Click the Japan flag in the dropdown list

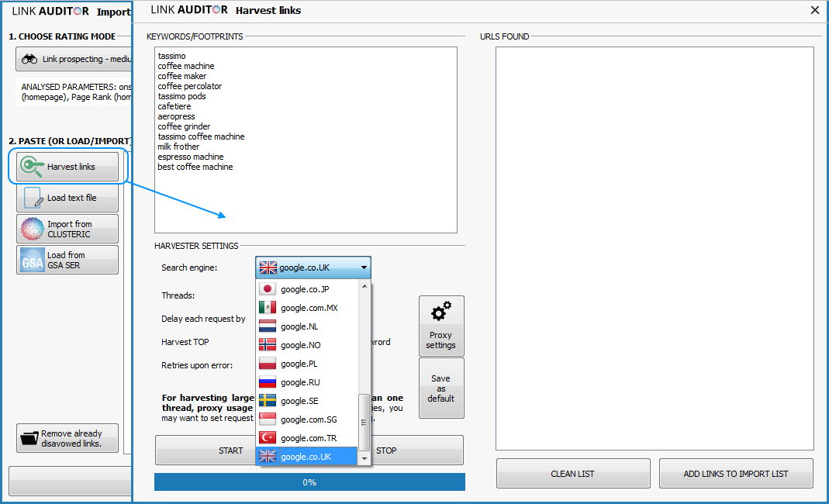268,288
